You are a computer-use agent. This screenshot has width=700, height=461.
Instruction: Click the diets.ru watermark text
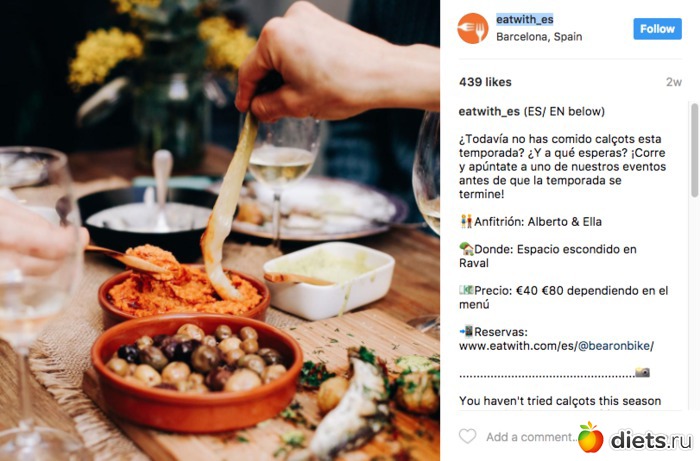(x=651, y=440)
